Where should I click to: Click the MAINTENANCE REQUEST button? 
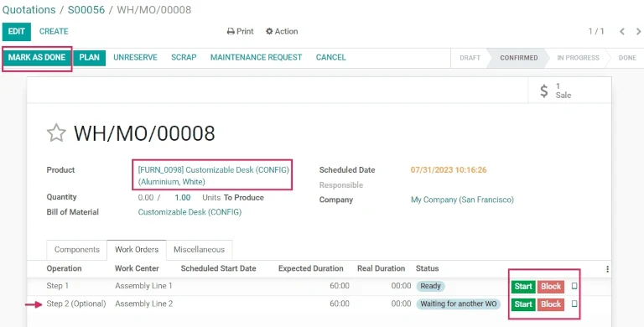(x=257, y=58)
